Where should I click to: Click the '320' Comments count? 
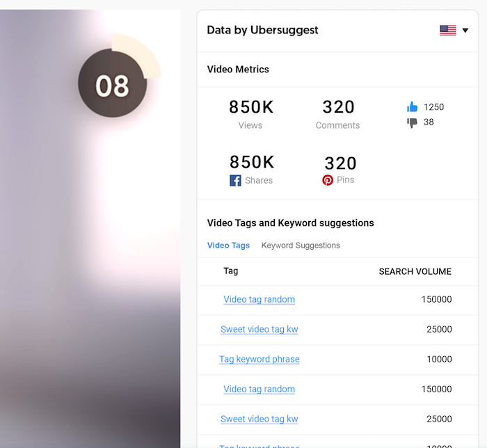point(338,107)
